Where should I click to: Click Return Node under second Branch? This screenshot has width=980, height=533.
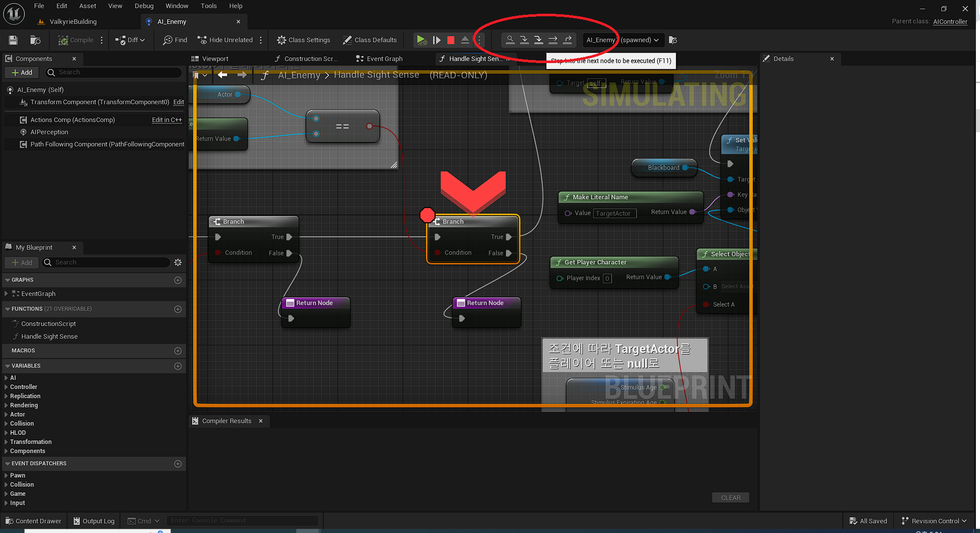486,312
